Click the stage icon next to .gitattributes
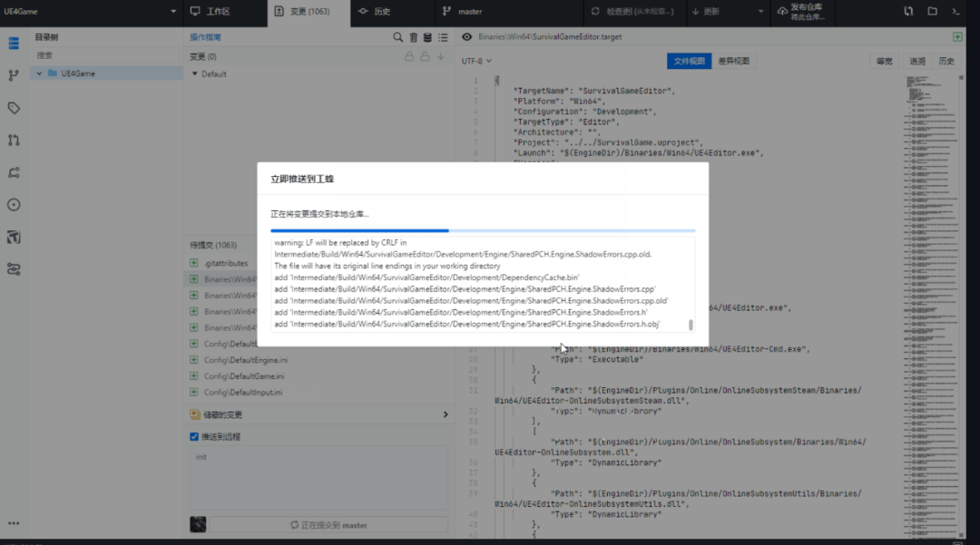Screen dimensions: 980x545 click(194, 264)
